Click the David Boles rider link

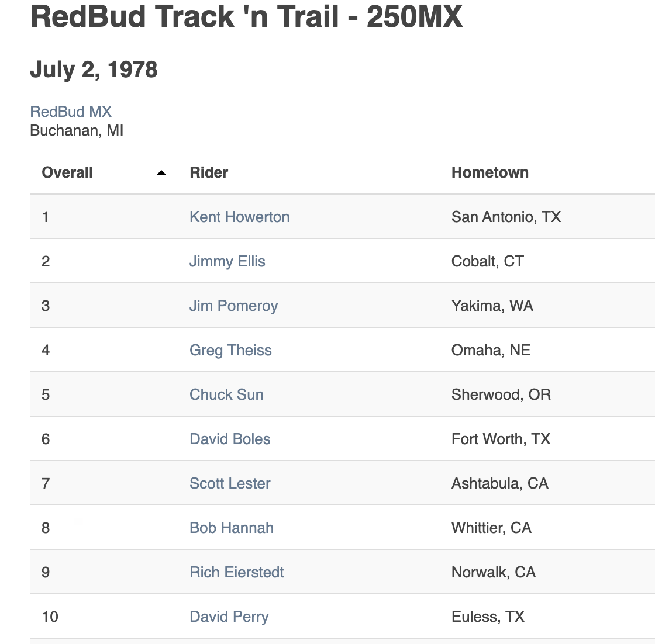click(230, 439)
